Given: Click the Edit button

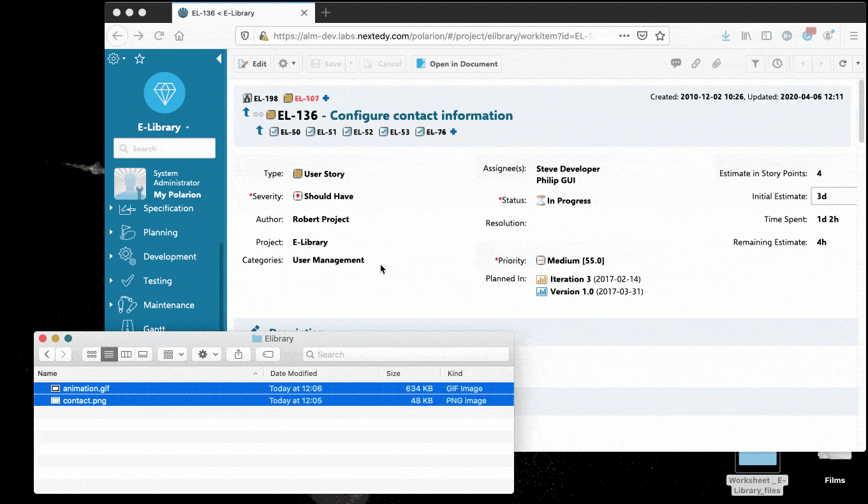Looking at the screenshot, I should [253, 64].
